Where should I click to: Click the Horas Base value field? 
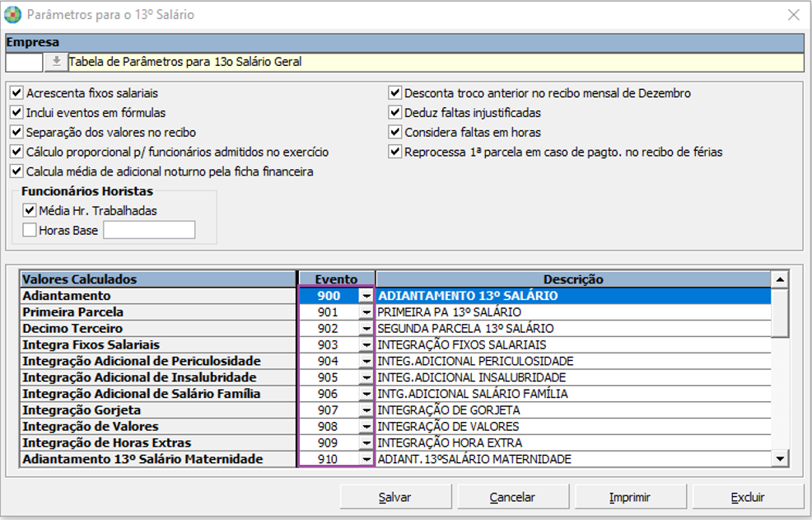click(x=149, y=230)
